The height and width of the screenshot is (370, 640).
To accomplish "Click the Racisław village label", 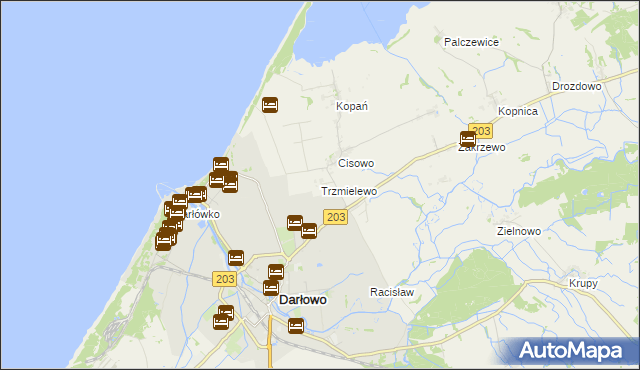I will click(x=392, y=292).
